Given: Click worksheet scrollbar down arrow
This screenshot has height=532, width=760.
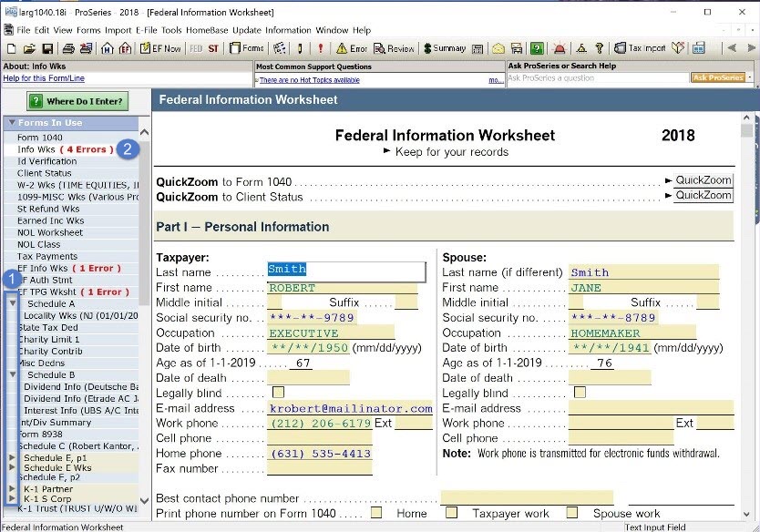Looking at the screenshot, I should click(746, 514).
